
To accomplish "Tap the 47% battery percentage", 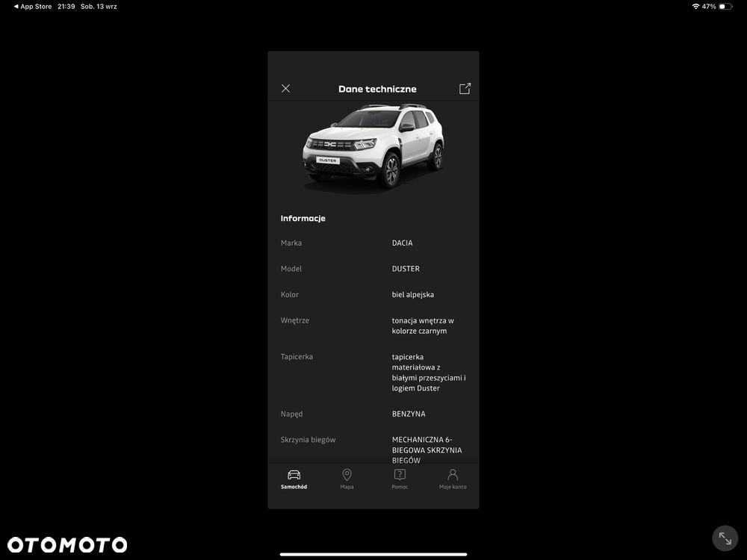I will click(x=709, y=7).
